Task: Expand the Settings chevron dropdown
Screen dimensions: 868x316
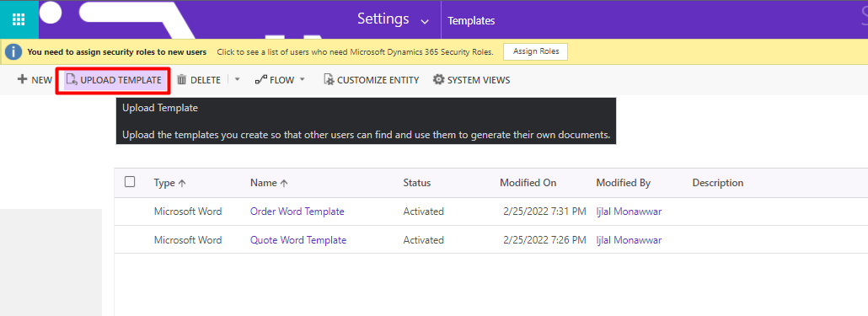Action: tap(425, 22)
